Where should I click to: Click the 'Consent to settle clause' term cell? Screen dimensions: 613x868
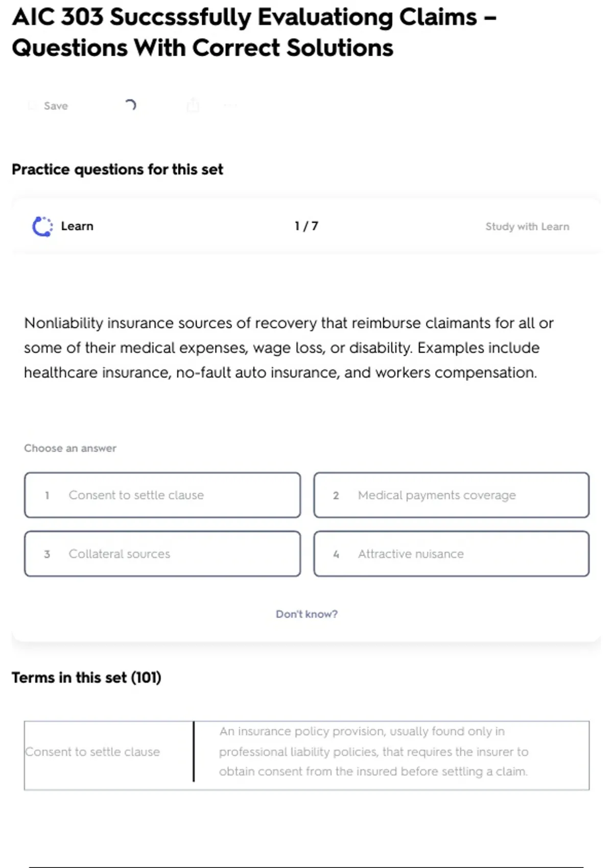click(92, 752)
